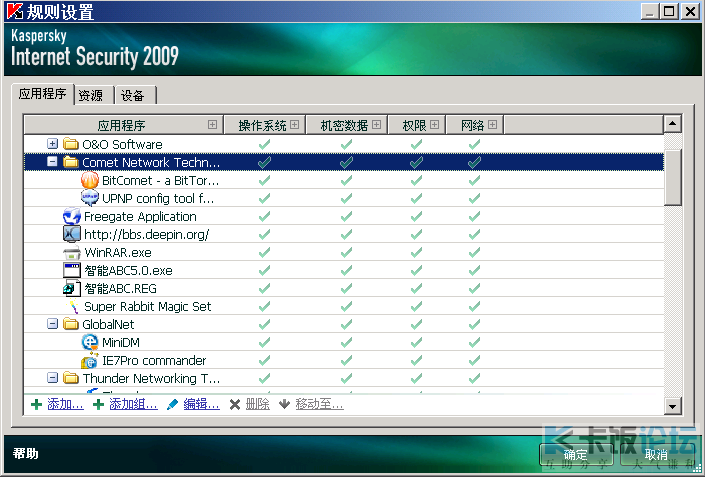Select the WinRAR.exe row text

click(118, 253)
